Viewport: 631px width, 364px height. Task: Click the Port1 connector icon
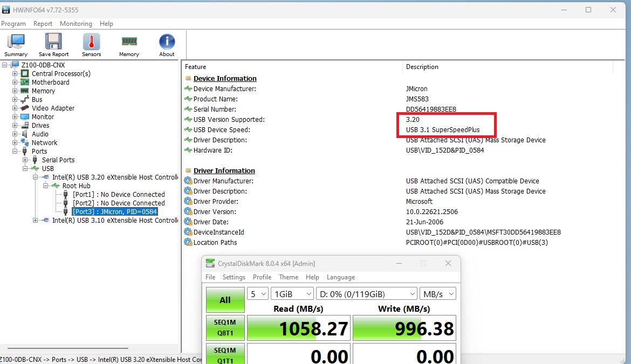coord(66,194)
